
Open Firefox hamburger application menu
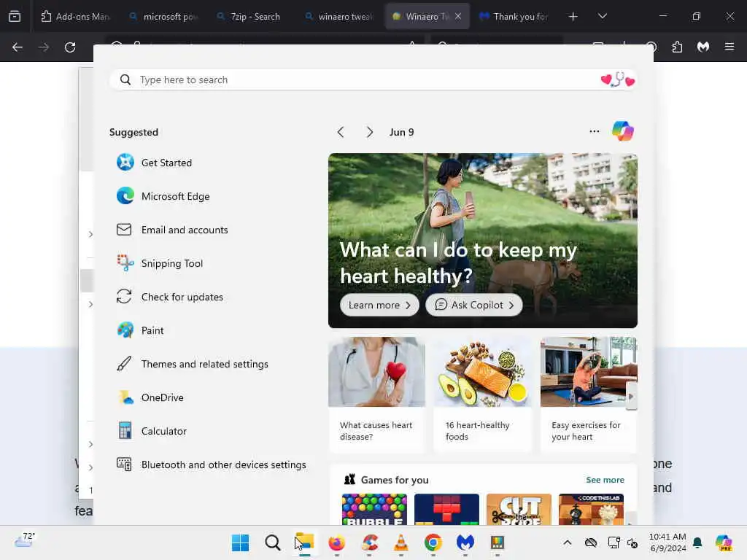tap(729, 47)
